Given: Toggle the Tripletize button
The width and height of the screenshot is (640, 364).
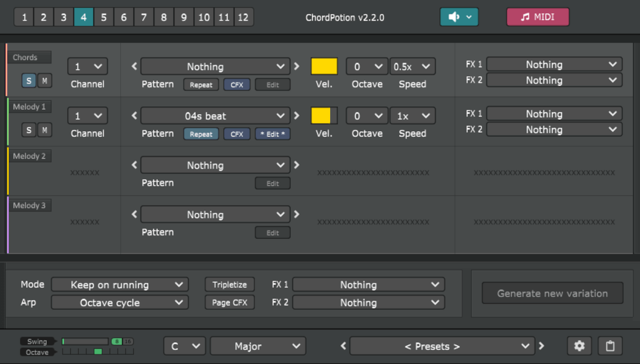Looking at the screenshot, I should tap(230, 285).
